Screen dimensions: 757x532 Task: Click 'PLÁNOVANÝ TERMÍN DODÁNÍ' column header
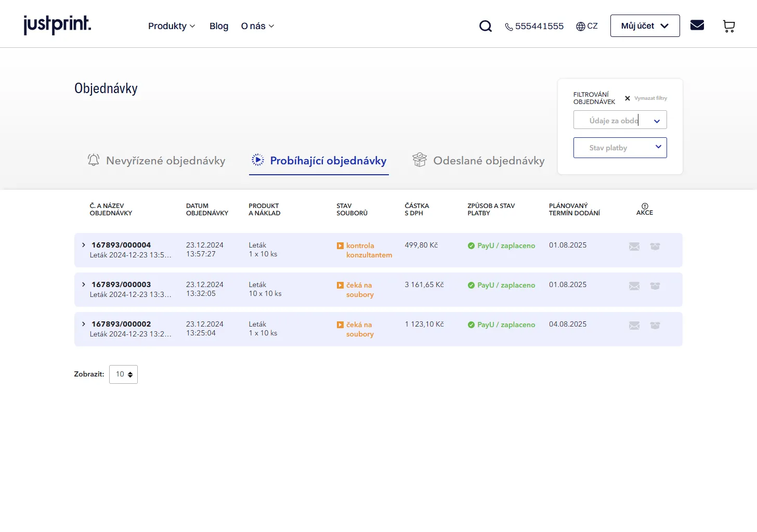pyautogui.click(x=575, y=210)
